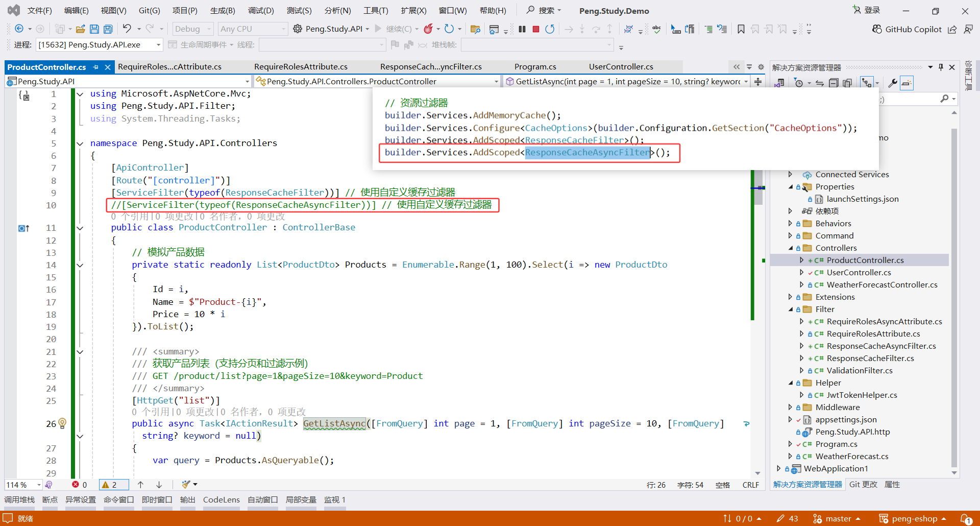980x526 pixels.
Task: Click the red Stop Debugging square
Action: (x=535, y=29)
